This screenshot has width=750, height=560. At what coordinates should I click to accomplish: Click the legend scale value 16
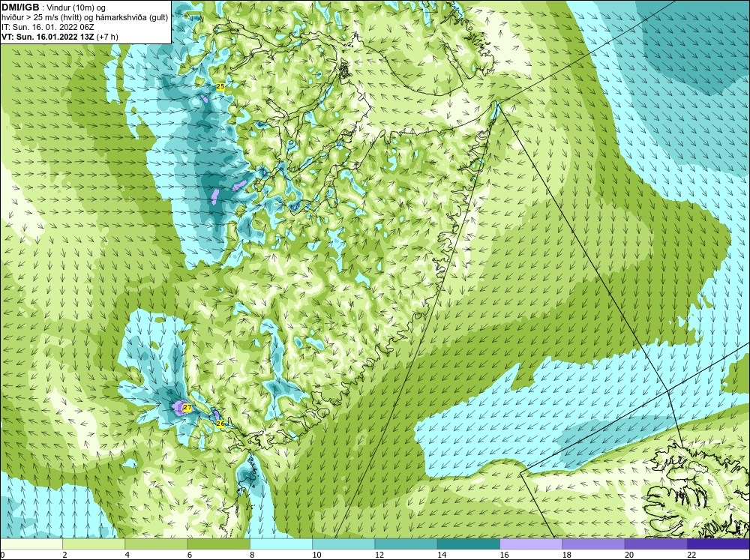coord(504,555)
